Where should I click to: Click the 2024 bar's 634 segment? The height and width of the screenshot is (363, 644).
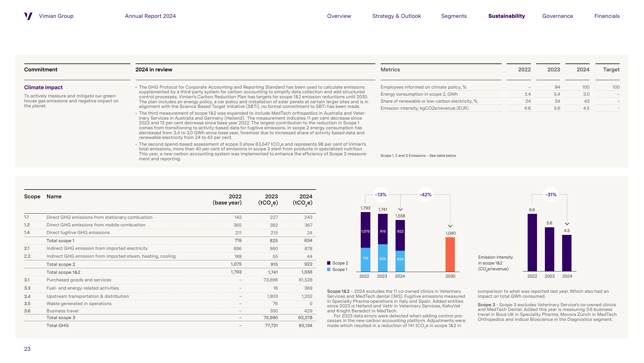400,261
